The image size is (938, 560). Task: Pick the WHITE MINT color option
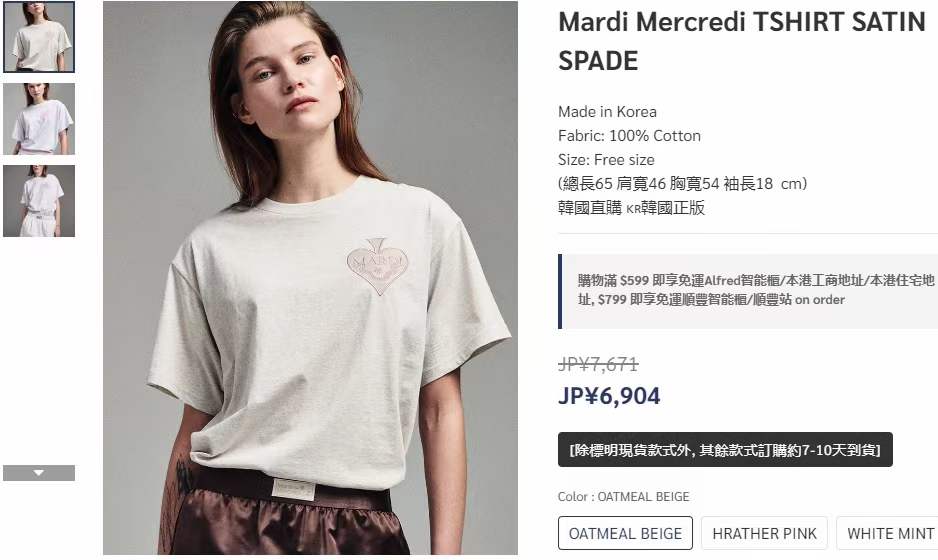889,533
